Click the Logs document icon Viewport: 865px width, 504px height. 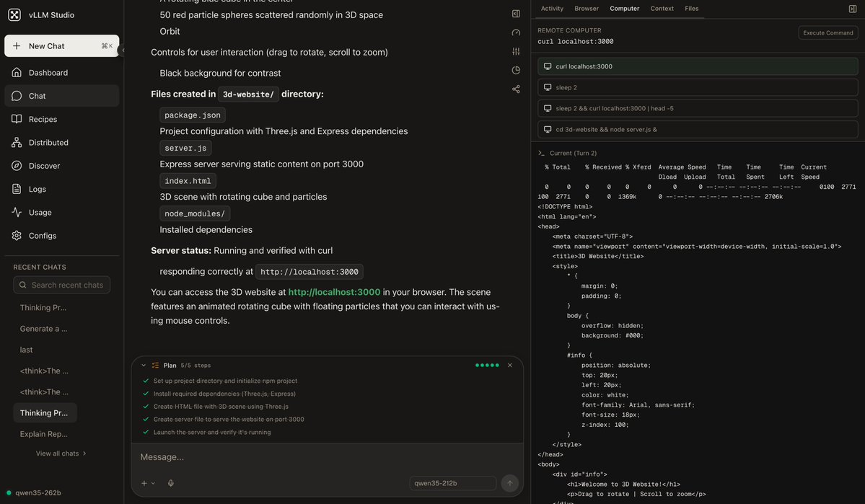(17, 189)
